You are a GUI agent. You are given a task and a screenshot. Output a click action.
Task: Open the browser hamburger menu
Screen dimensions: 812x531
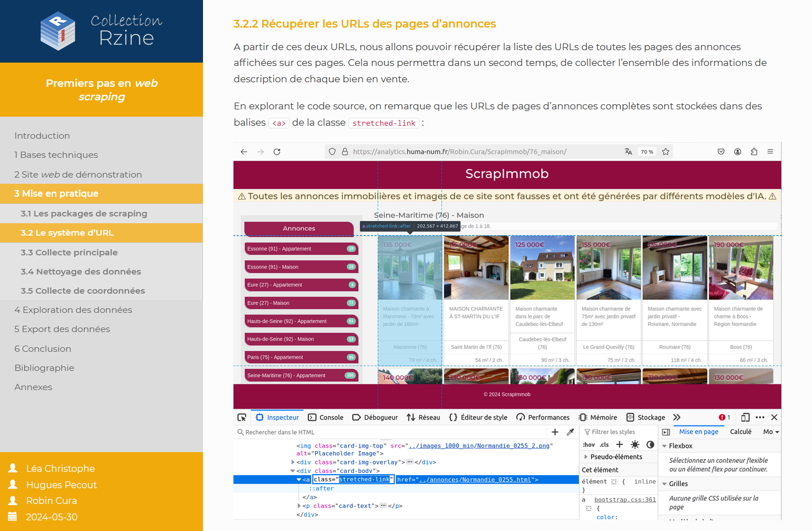(770, 152)
